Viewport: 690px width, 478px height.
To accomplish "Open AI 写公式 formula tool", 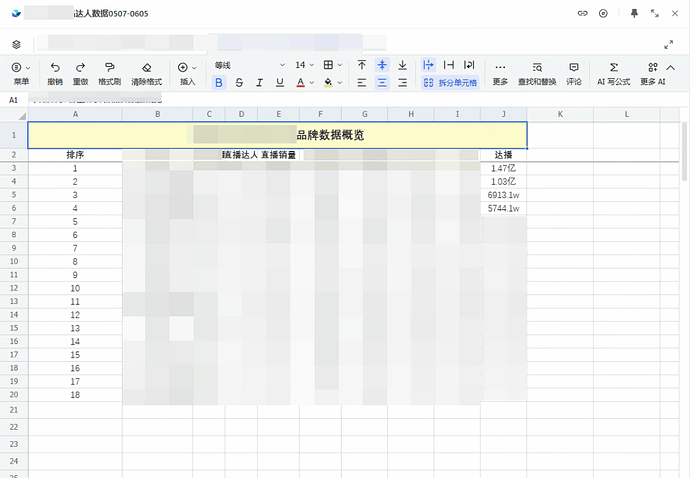I will pyautogui.click(x=613, y=74).
